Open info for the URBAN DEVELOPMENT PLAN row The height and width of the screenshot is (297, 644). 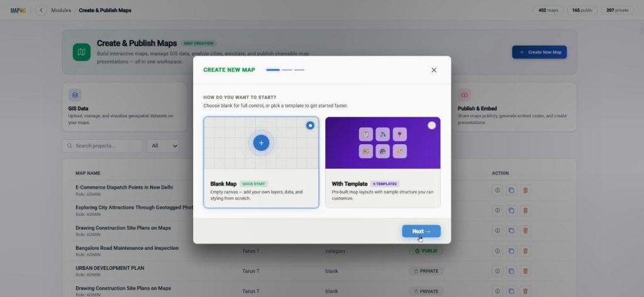pos(497,271)
